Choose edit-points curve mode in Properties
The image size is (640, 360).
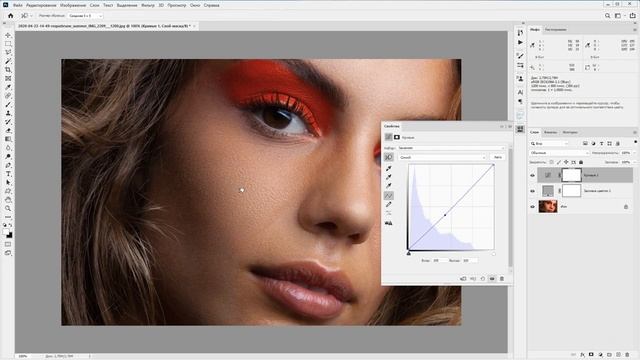click(389, 196)
